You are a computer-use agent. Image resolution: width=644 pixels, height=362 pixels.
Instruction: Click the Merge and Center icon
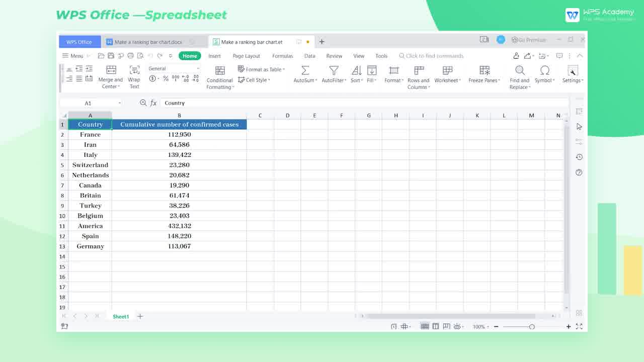[111, 70]
